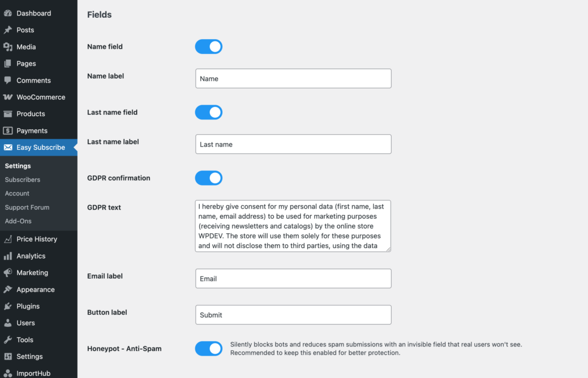This screenshot has height=378, width=588.
Task: Toggle GDPR confirmation off
Action: 208,178
